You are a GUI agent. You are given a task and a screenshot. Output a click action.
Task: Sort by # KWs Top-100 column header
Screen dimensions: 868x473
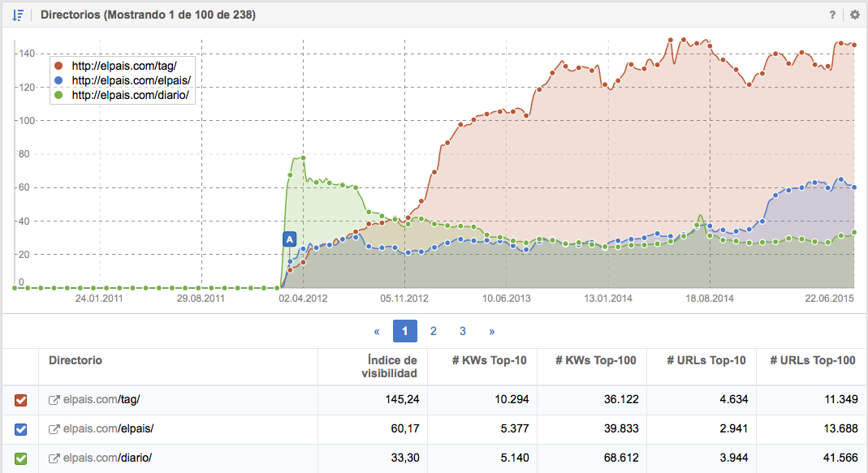tap(595, 360)
